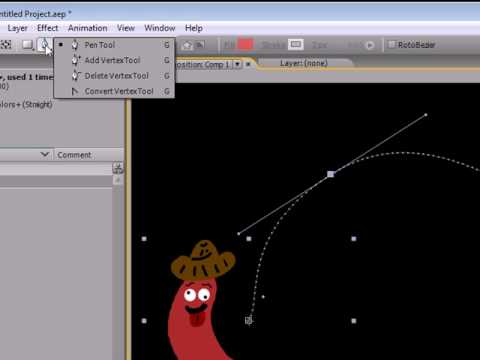
Task: Click the top-left layer bounding handle
Action: 144,239
